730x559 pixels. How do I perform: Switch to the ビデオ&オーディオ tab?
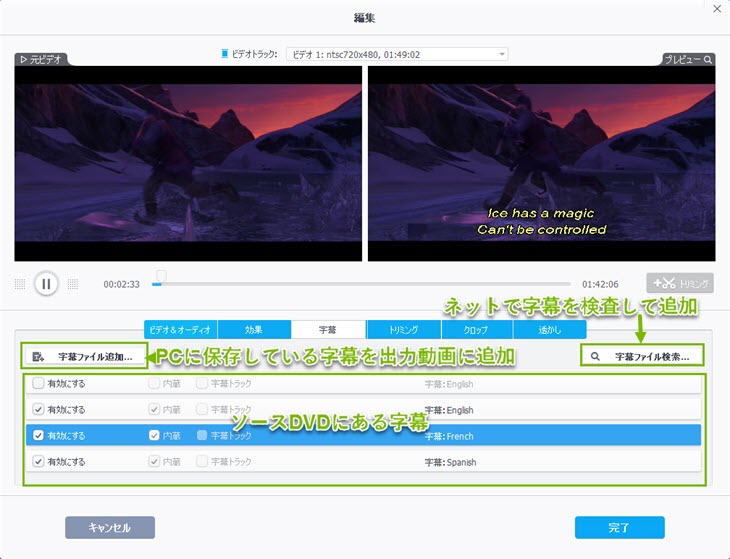click(x=180, y=330)
